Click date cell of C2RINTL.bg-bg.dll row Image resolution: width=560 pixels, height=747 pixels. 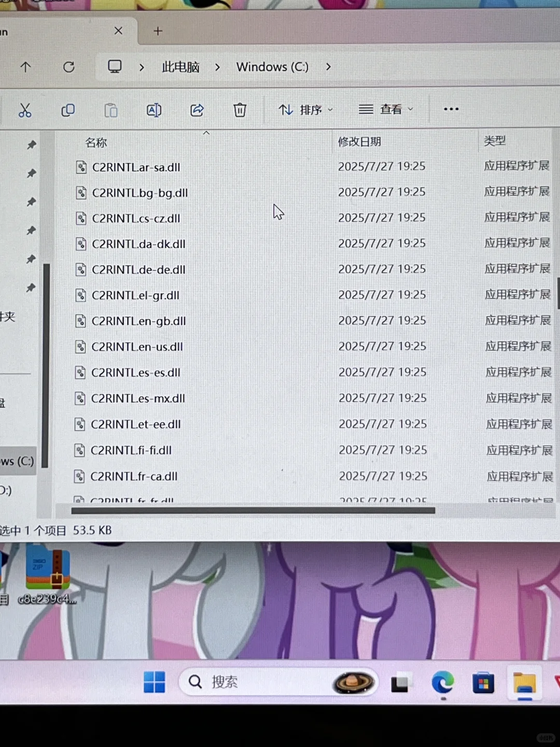tap(382, 192)
